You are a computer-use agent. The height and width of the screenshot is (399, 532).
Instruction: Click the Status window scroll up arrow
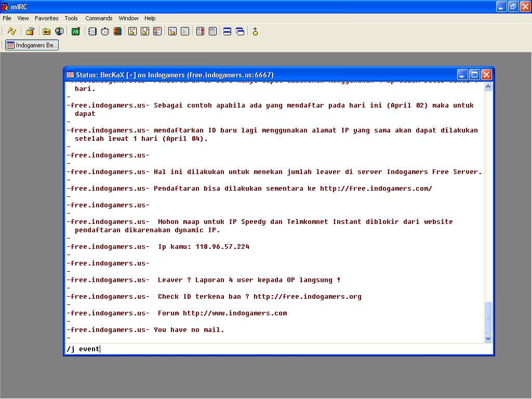488,87
